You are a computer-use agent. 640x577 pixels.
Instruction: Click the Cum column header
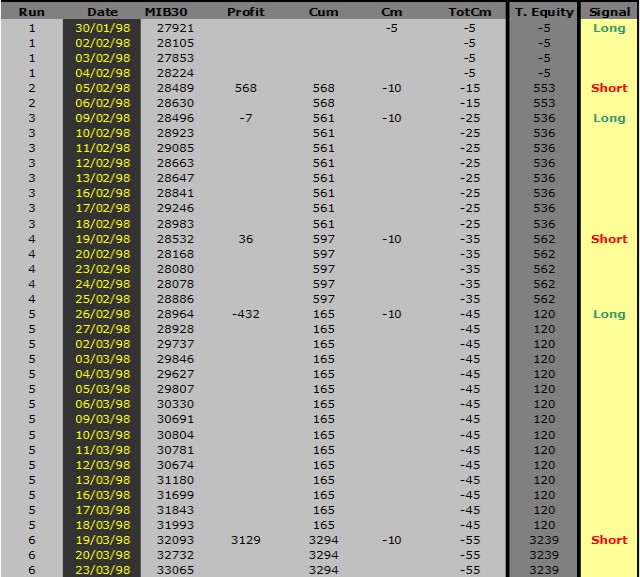click(324, 12)
